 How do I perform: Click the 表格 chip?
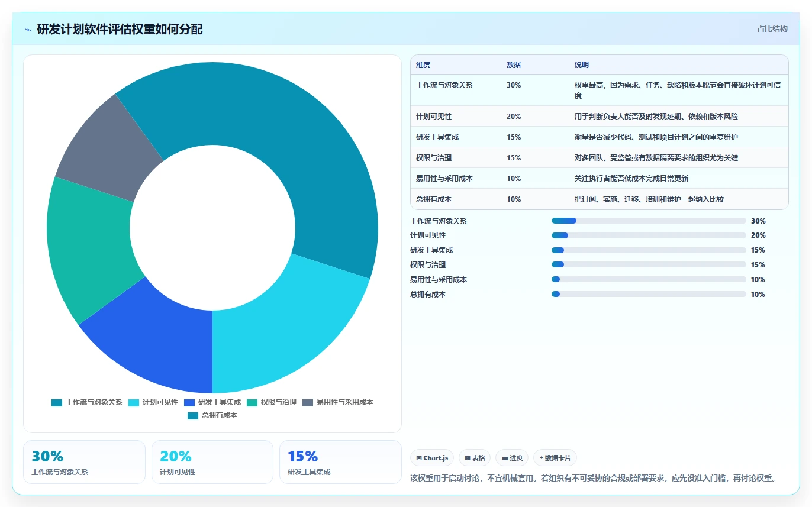point(475,458)
